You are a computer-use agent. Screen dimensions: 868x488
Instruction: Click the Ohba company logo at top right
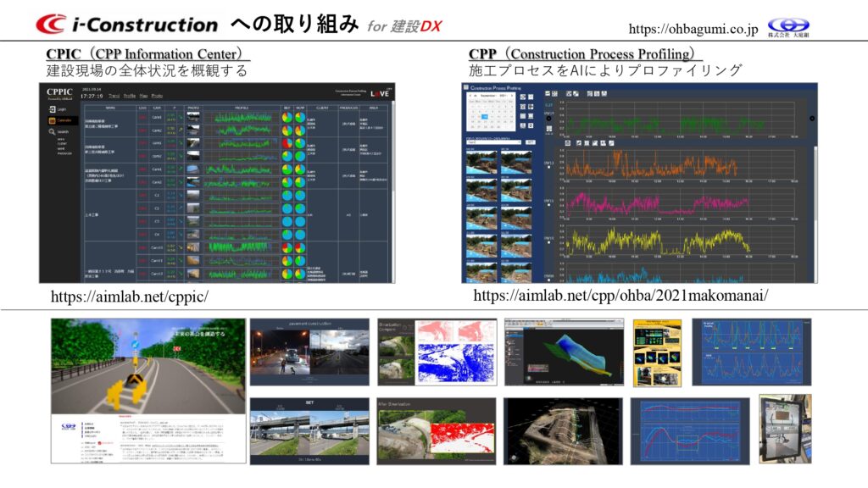[788, 27]
